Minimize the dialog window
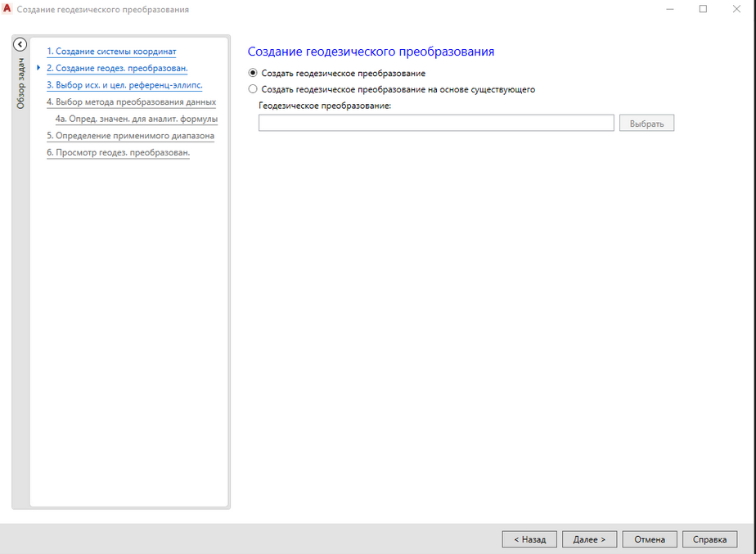The height and width of the screenshot is (554, 756). (x=670, y=9)
